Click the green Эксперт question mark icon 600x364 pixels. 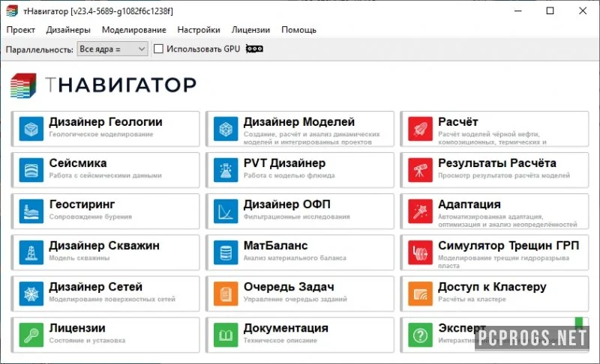[x=420, y=335]
